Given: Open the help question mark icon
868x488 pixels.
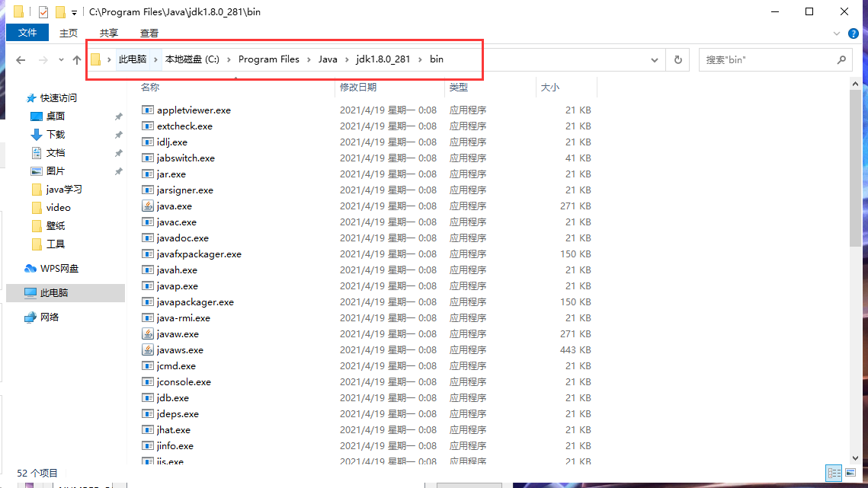Looking at the screenshot, I should 854,33.
